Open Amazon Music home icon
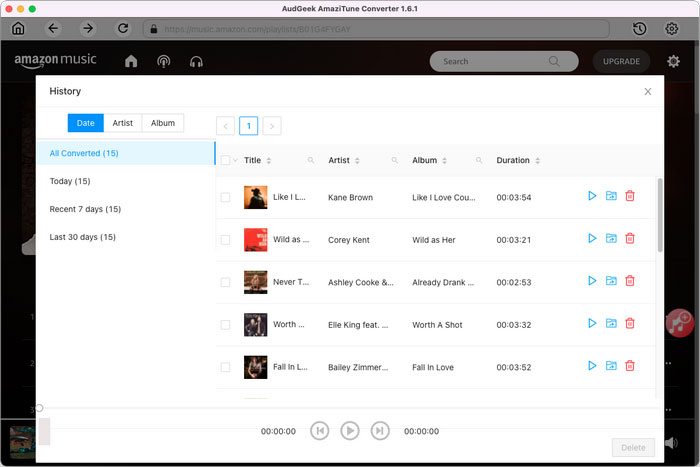 (131, 61)
